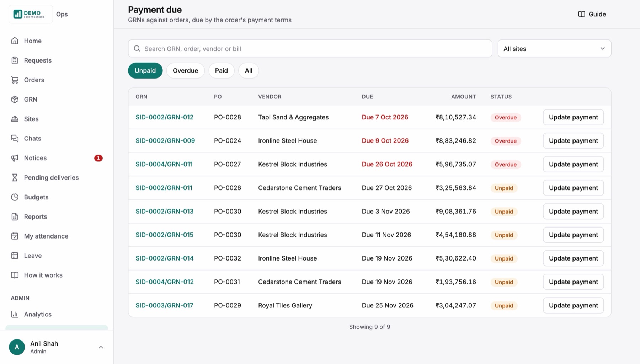This screenshot has height=364, width=640.
Task: Open Home from the sidebar house icon
Action: click(x=15, y=41)
